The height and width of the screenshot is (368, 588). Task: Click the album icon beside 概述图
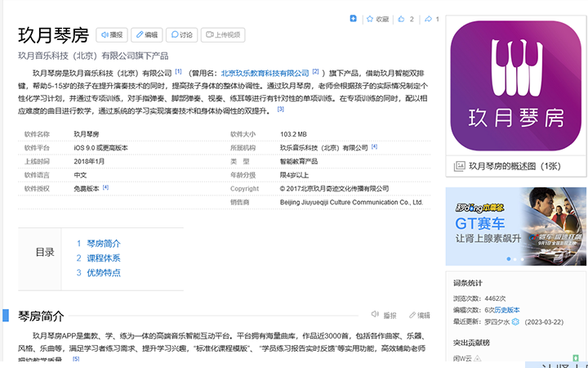pos(459,166)
